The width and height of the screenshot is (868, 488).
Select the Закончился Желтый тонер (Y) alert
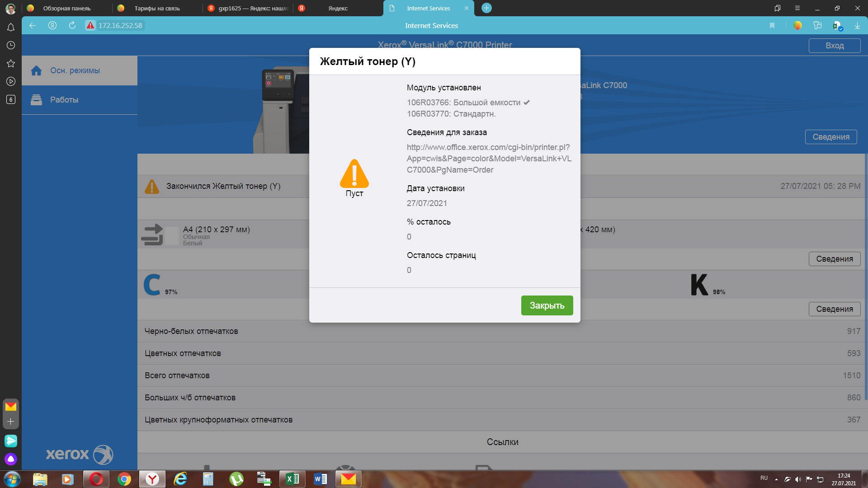click(223, 186)
